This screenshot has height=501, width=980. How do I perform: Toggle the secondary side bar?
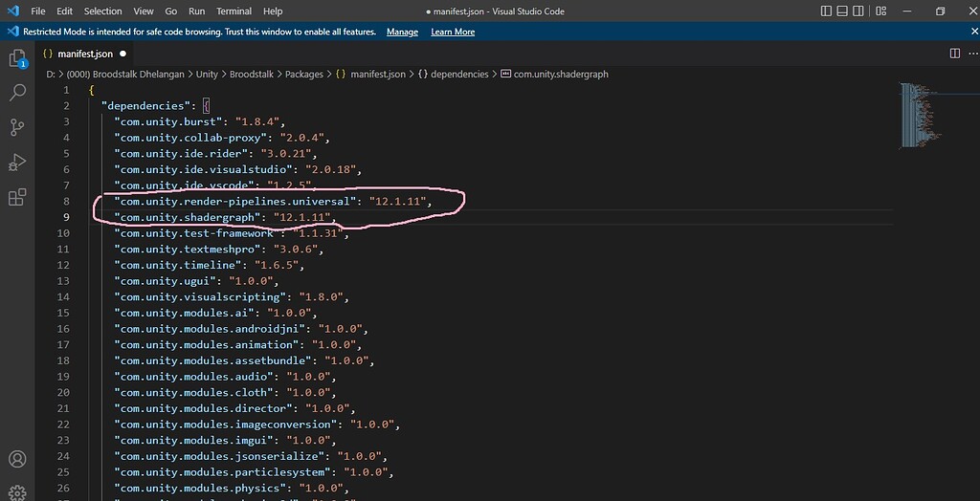858,11
